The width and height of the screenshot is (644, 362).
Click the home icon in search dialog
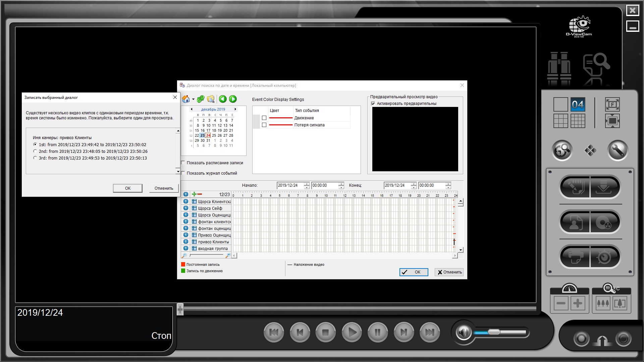click(185, 99)
